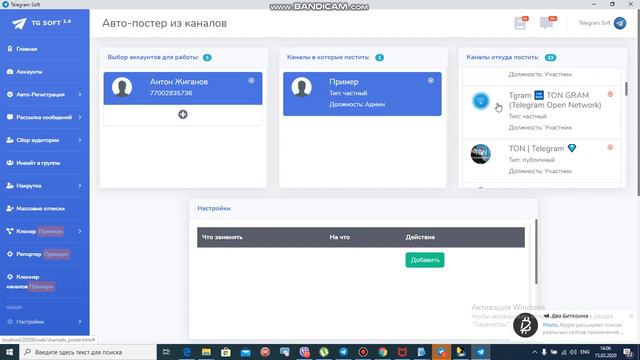Screen dimensions: 640x360
Task: Expand the Настройки sidebar arrow
Action: point(80,322)
